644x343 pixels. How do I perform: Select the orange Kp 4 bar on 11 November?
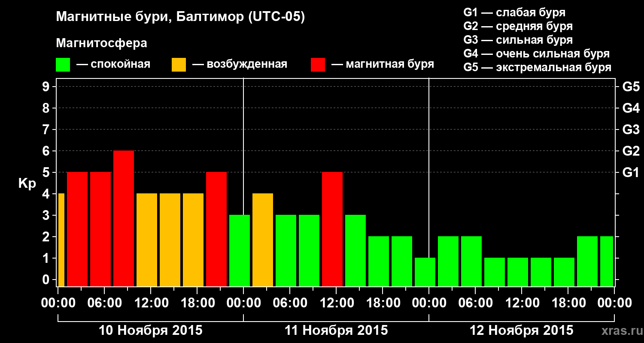pos(263,240)
